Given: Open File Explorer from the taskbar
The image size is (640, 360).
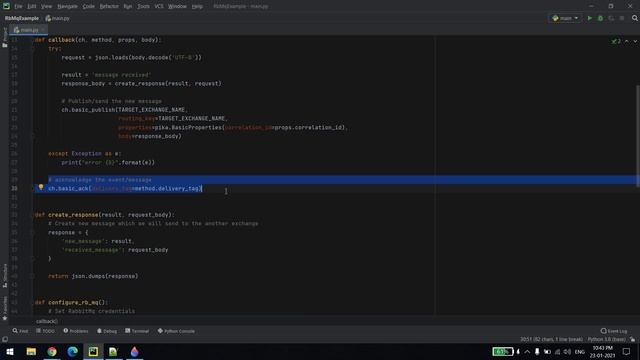Looking at the screenshot, I should [31, 351].
